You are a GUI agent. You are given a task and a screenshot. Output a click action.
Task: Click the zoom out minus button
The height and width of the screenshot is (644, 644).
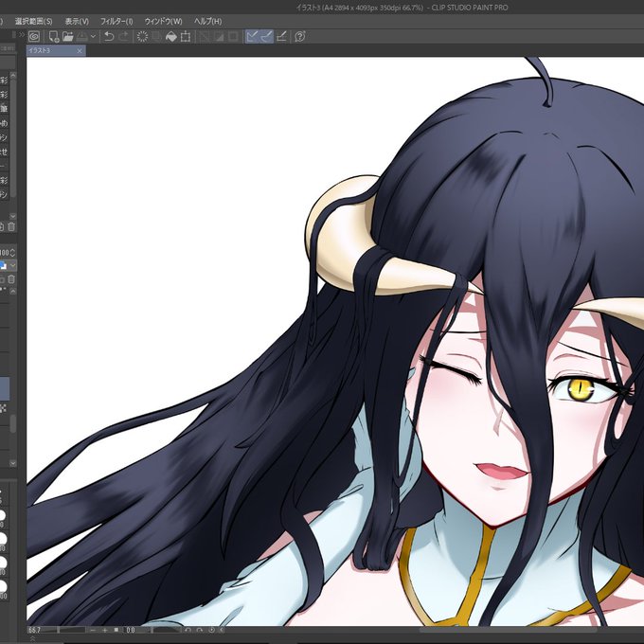(93, 630)
